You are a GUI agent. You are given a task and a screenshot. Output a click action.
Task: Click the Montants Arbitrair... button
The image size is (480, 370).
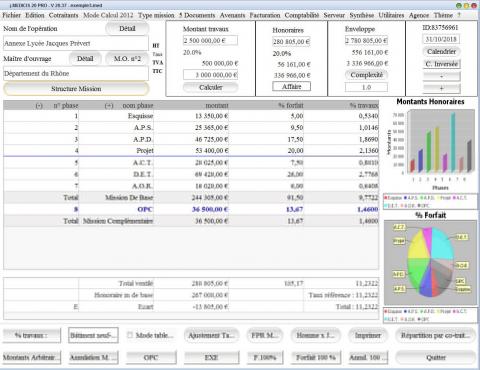click(x=32, y=357)
